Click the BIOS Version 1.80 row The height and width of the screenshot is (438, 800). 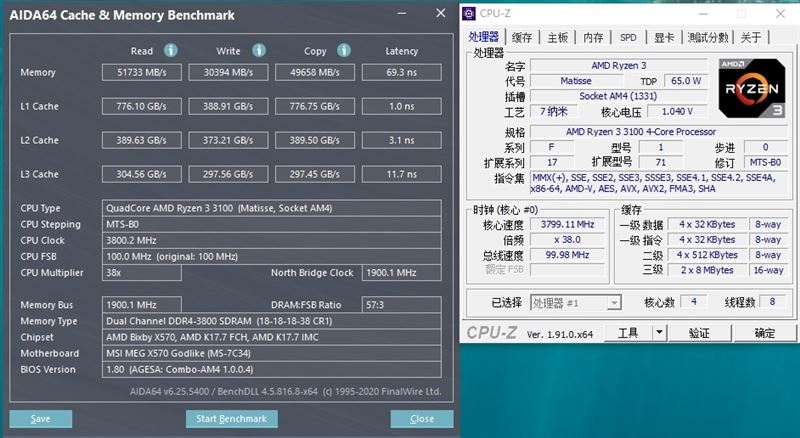point(271,369)
